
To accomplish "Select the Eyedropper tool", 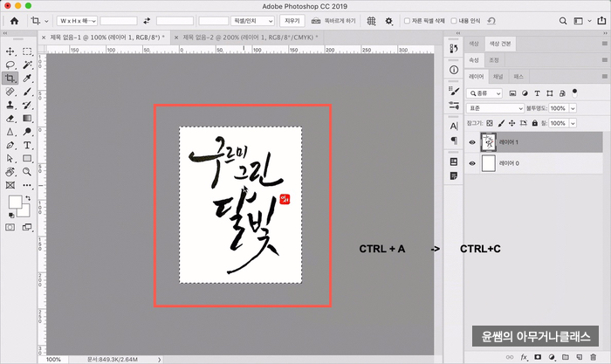I will 27,78.
